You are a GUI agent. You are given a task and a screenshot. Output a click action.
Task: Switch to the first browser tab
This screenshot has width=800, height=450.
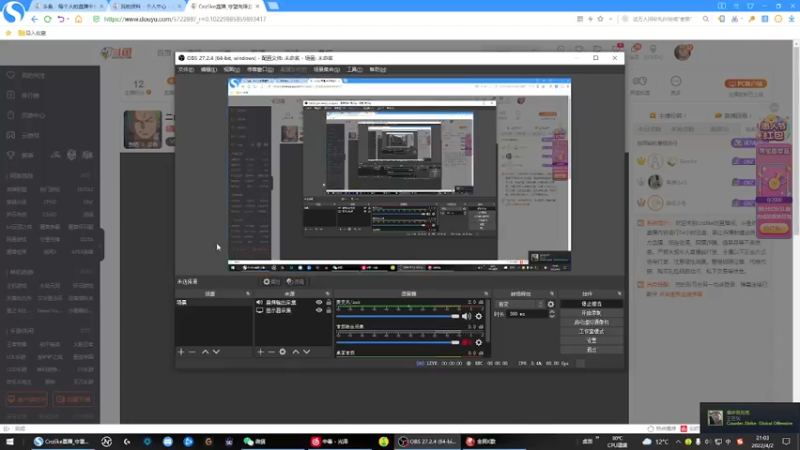pyautogui.click(x=68, y=6)
